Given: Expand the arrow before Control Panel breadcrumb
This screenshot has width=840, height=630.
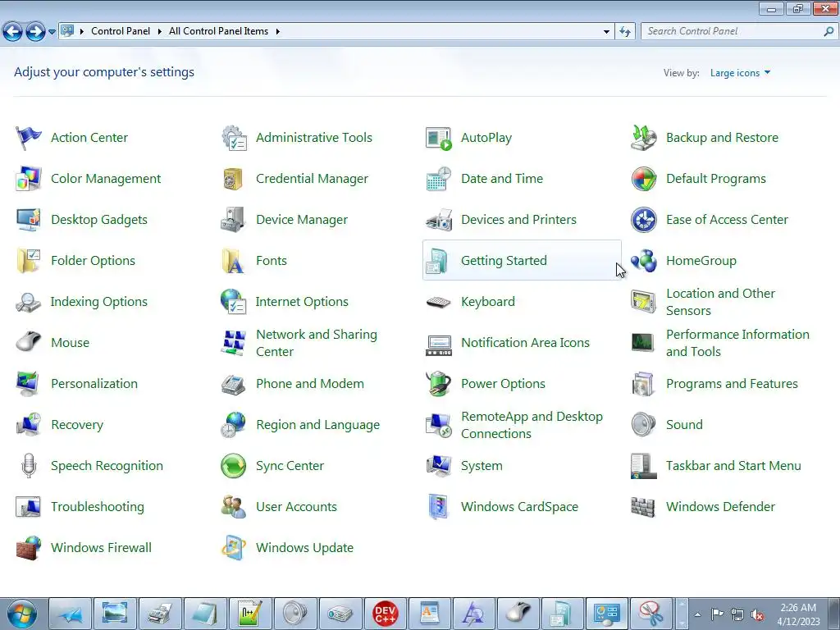Looking at the screenshot, I should [x=82, y=32].
